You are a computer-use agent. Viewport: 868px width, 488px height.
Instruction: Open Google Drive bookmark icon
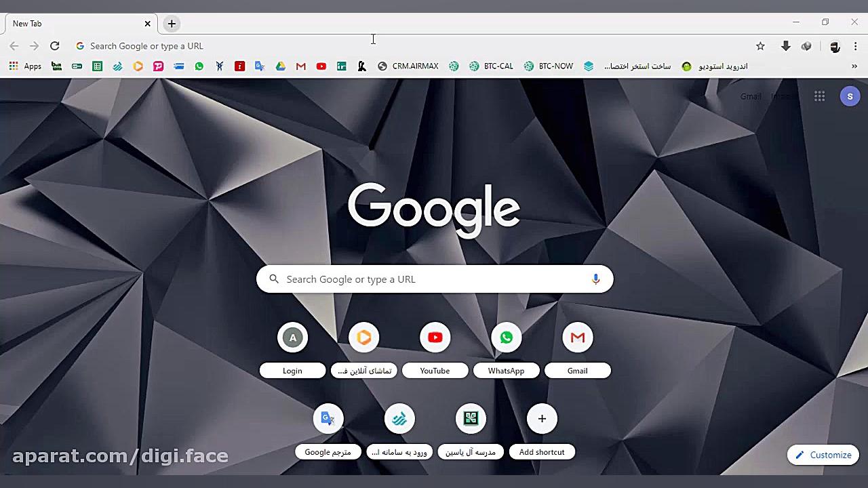point(280,66)
